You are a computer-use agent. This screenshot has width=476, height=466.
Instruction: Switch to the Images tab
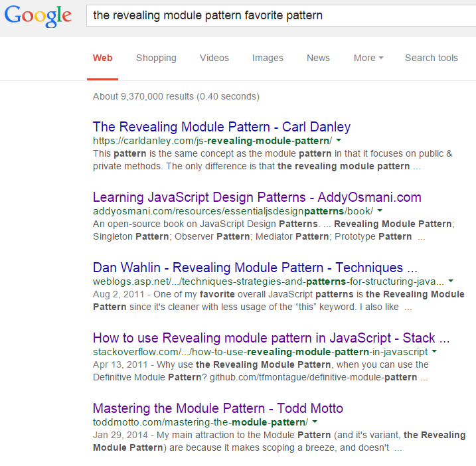click(x=268, y=58)
